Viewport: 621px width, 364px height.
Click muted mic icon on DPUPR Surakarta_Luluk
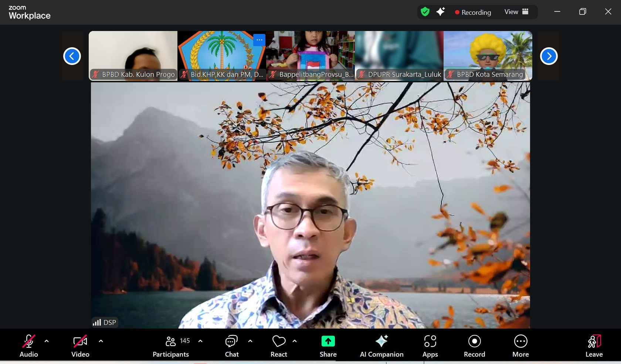(x=362, y=74)
